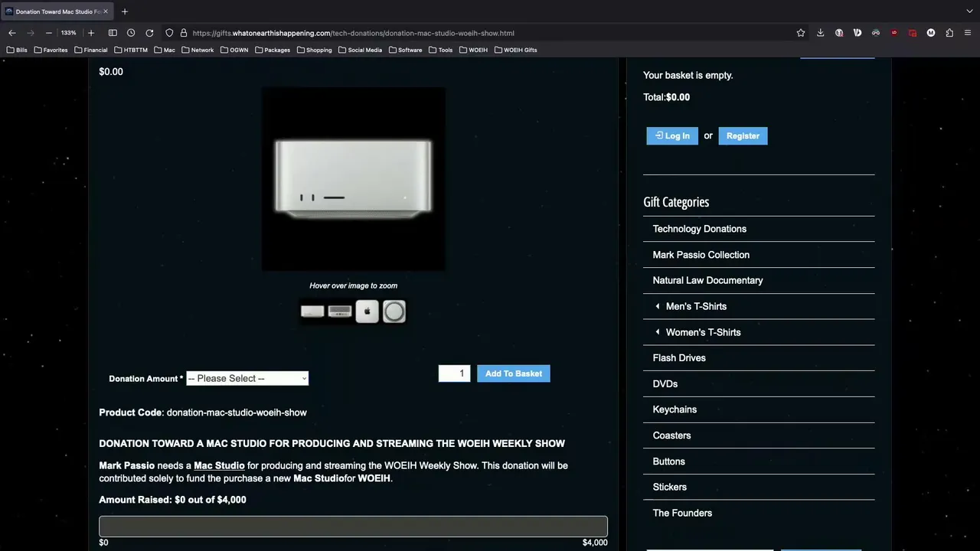Click the product code text donation-mac-studio-woeih-show

[x=237, y=412]
